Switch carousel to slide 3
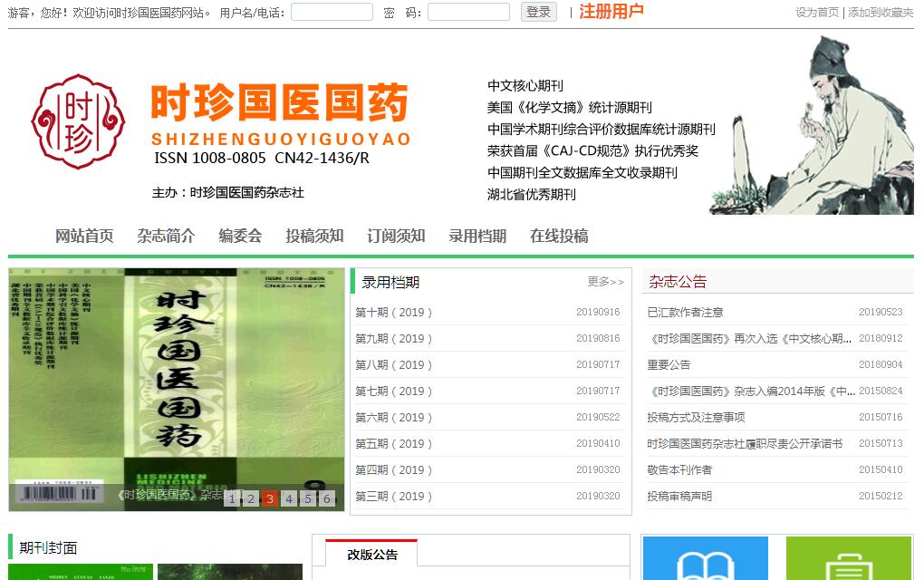This screenshot has height=580, width=924. pyautogui.click(x=270, y=498)
